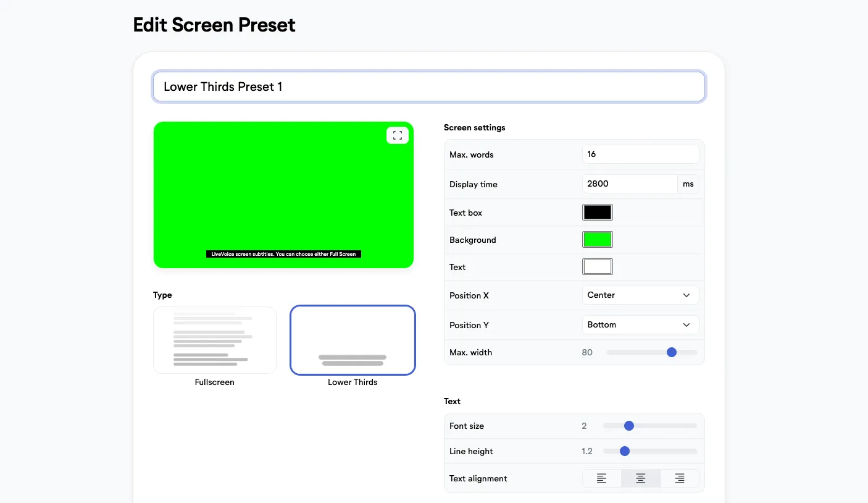
Task: Align text to the right
Action: [x=680, y=478]
